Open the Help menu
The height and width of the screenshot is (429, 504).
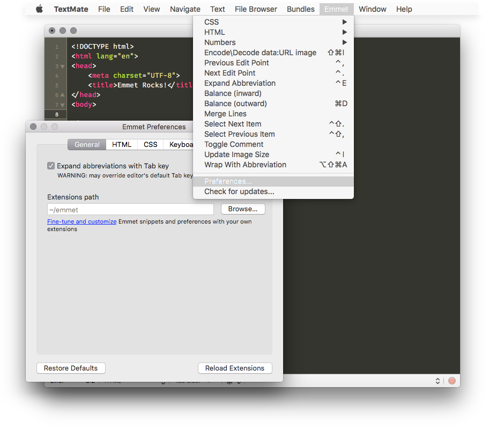[x=404, y=9]
